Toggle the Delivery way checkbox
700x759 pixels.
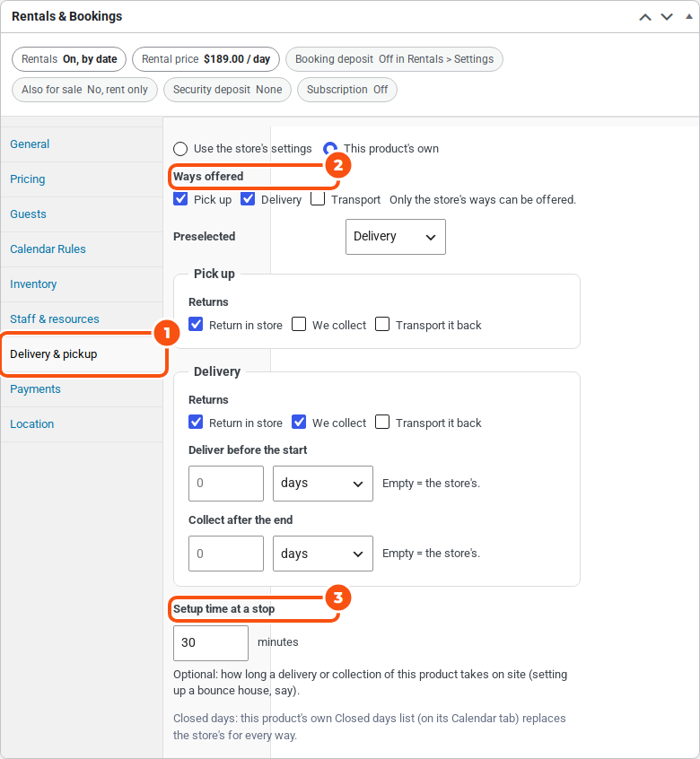tap(248, 199)
